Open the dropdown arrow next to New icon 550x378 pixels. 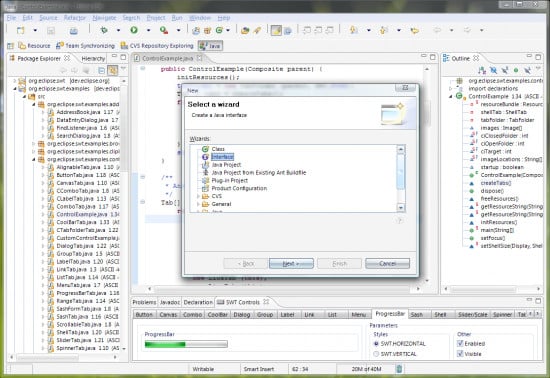(x=35, y=31)
